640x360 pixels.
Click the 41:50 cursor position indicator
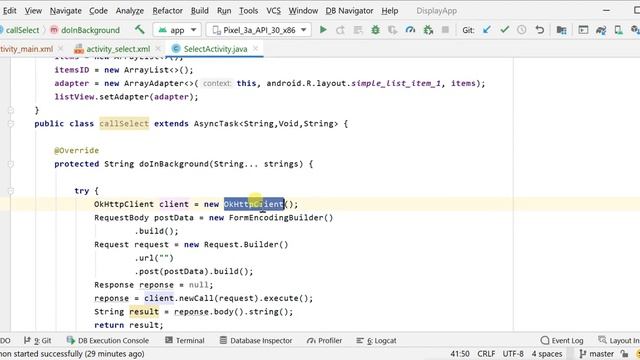[460, 354]
